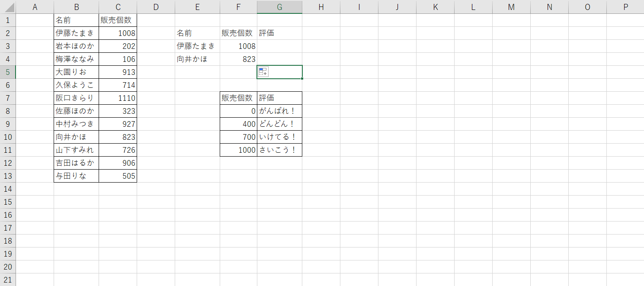644x286 pixels.
Task: Select 伊藤たまき in column B
Action: point(77,33)
